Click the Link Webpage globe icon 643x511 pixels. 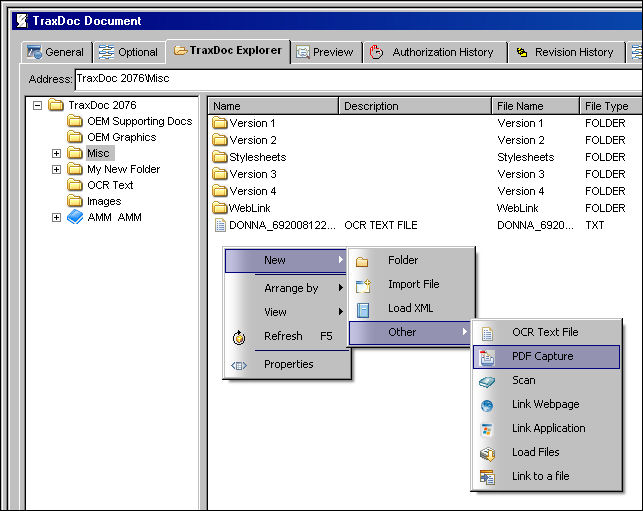[487, 406]
